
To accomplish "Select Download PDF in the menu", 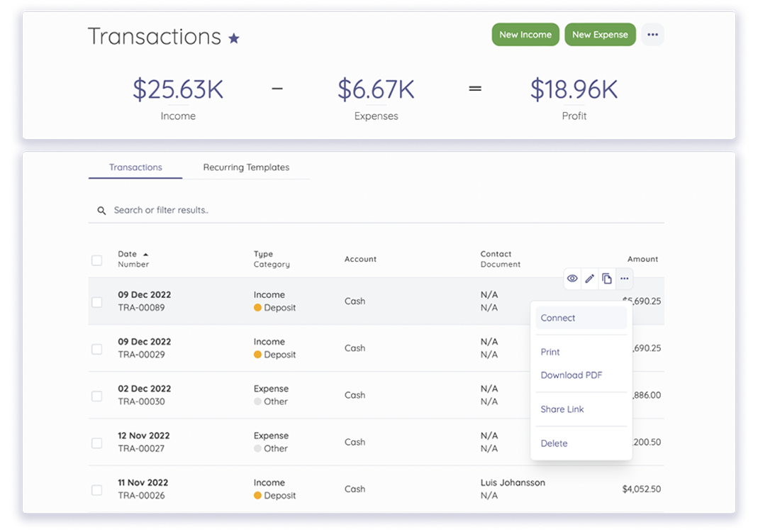I will pyautogui.click(x=571, y=375).
